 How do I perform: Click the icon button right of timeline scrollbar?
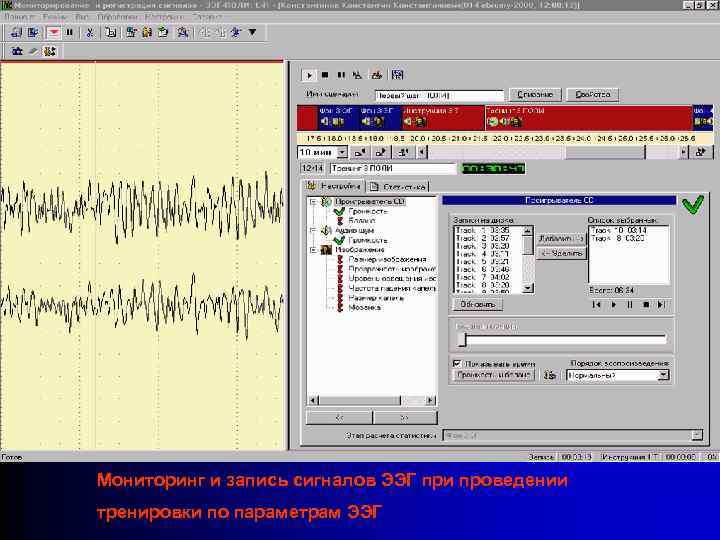click(x=701, y=152)
